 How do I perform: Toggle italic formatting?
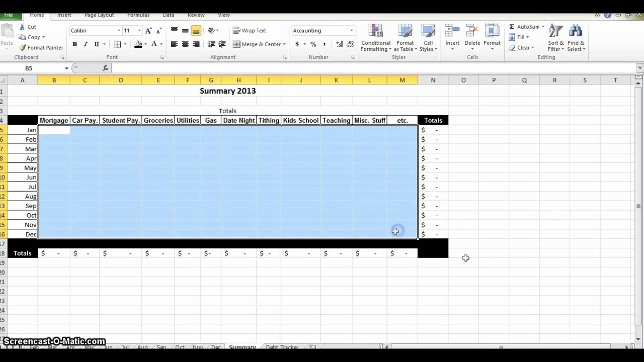tap(86, 44)
